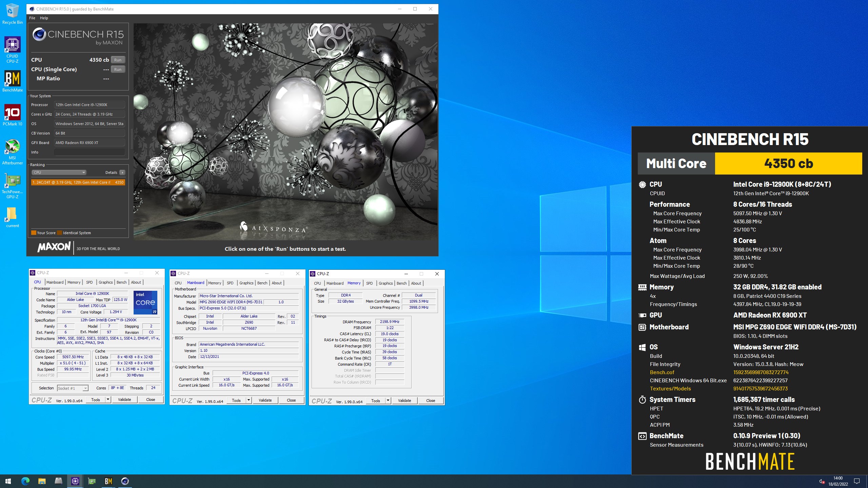Open SPD tab in the Memory CPU-Z window
Screen dimensions: 868x488
point(370,283)
